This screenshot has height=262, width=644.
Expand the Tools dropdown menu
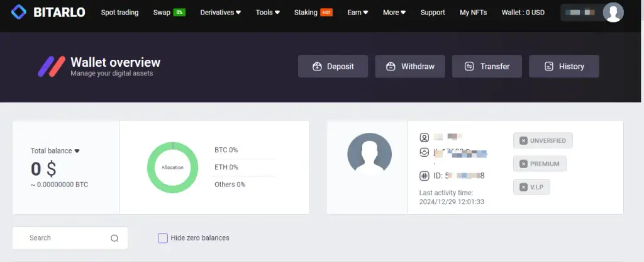point(268,13)
